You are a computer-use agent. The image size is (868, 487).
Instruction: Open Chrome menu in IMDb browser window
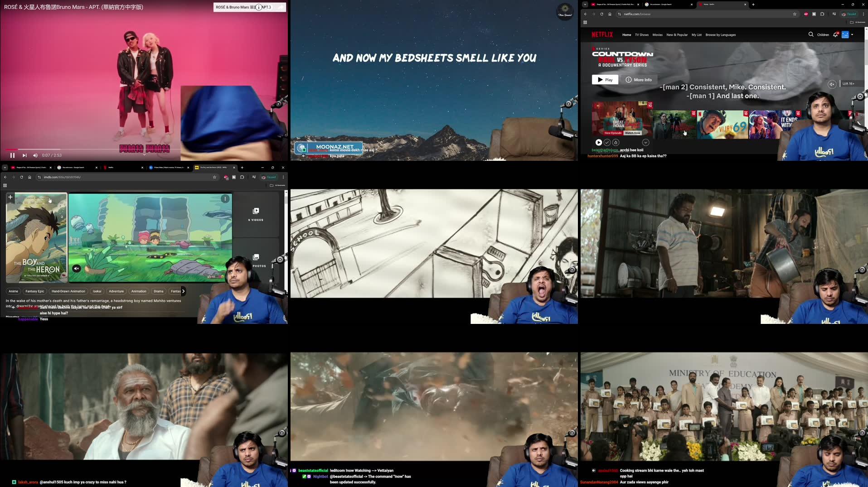tap(283, 177)
